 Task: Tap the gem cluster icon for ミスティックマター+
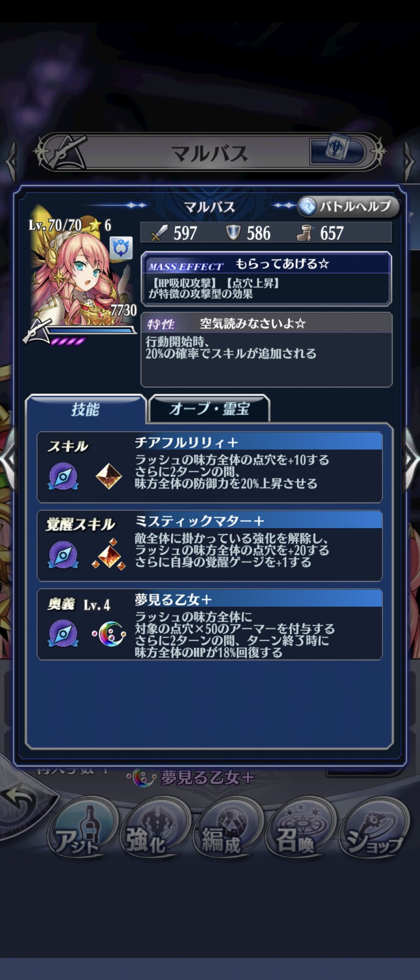tap(109, 555)
